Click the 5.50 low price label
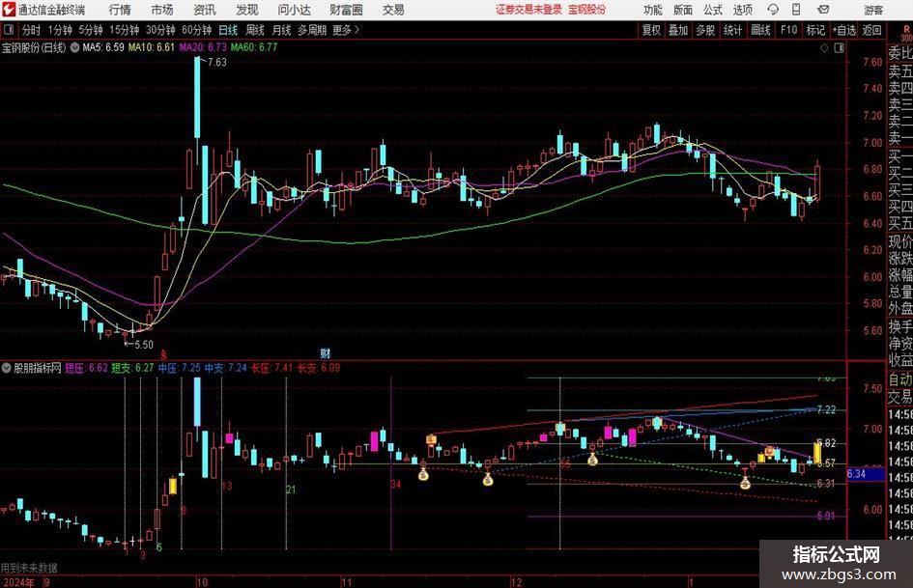 point(143,345)
